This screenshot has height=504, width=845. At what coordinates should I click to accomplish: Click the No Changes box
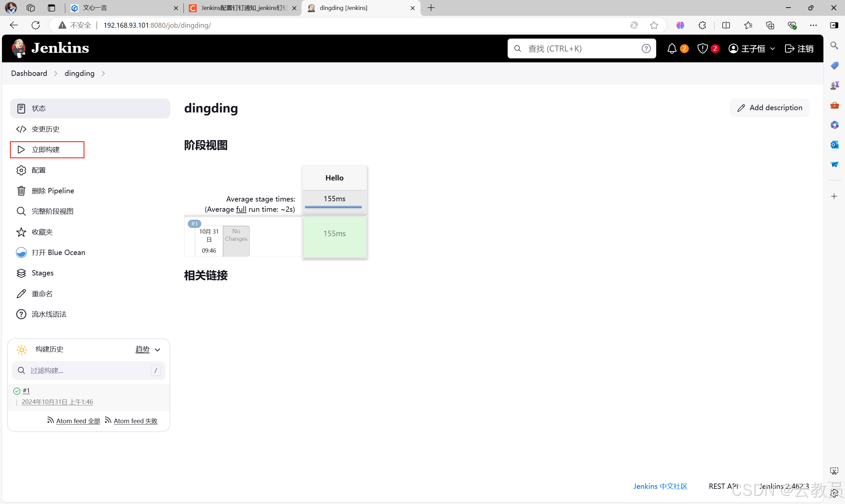click(236, 241)
